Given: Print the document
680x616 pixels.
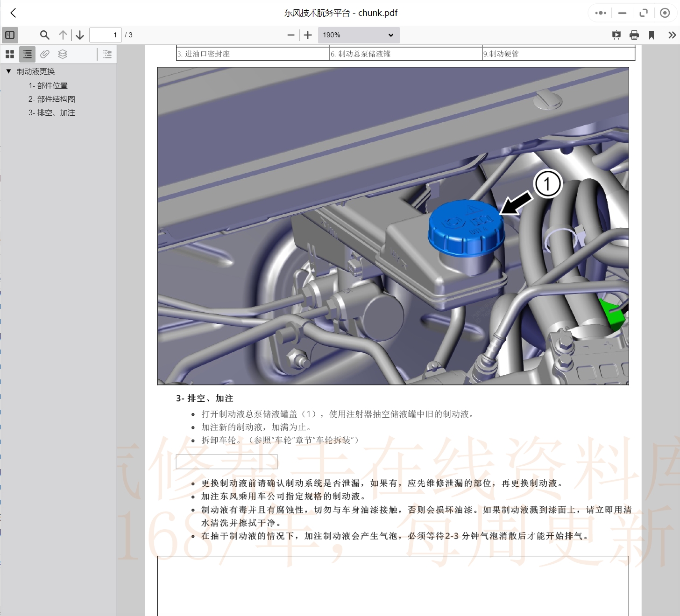Looking at the screenshot, I should (634, 35).
